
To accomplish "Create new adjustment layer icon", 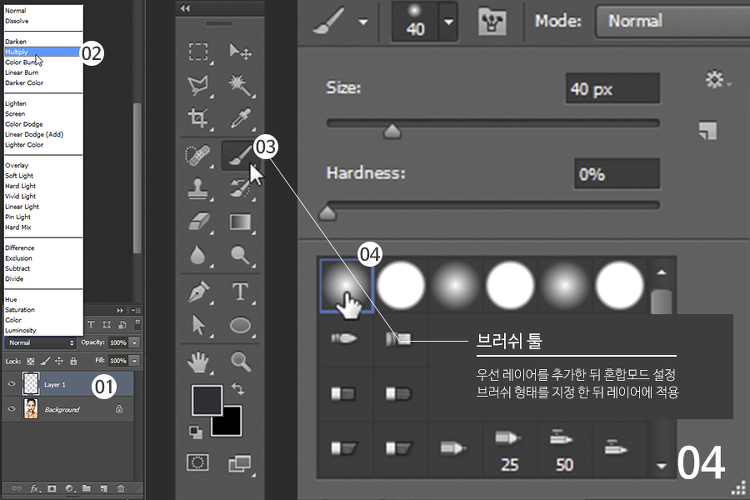I will [x=70, y=489].
